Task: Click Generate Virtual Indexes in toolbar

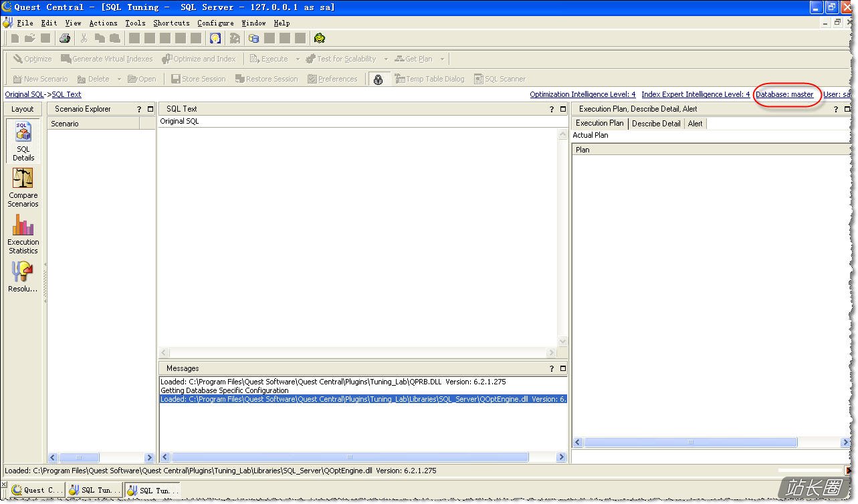Action: [x=107, y=59]
